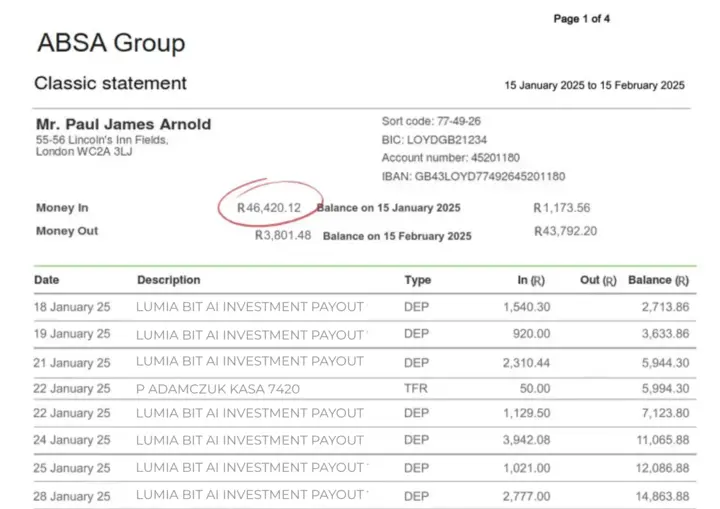Click the Description column header
The width and height of the screenshot is (720, 509).
tap(169, 280)
